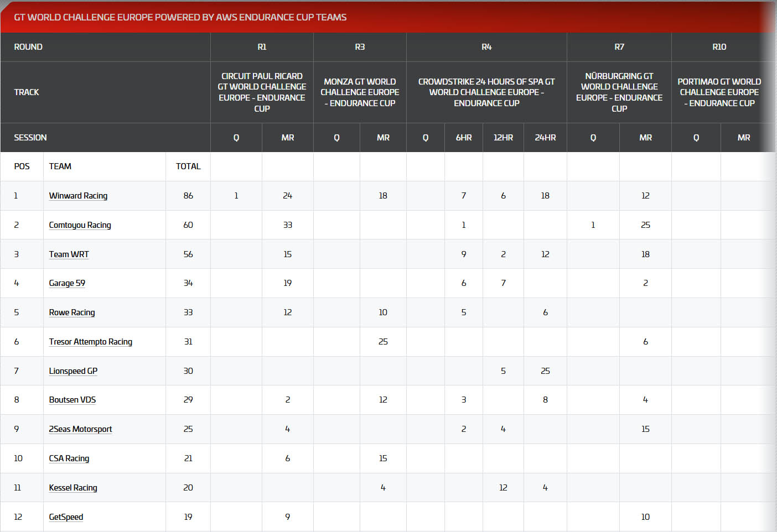Click Comtoyou Racing's R7 Q score 1
This screenshot has width=777, height=532.
tap(593, 225)
